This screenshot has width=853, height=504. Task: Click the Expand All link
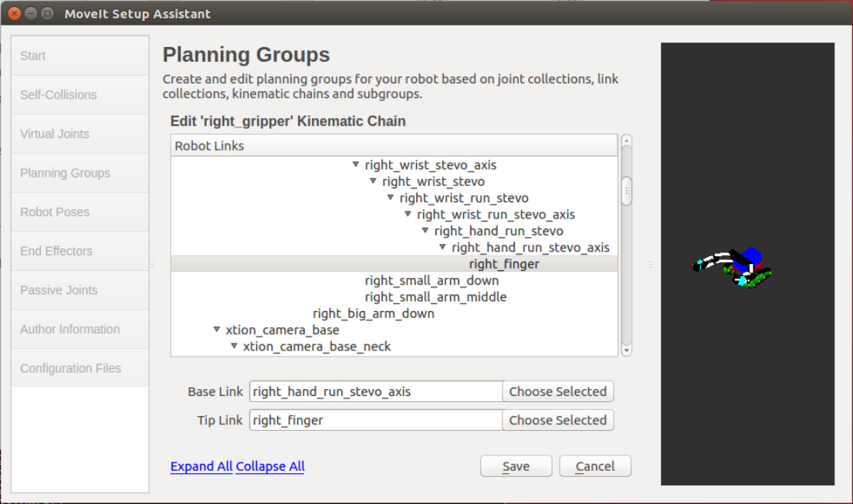click(x=201, y=466)
